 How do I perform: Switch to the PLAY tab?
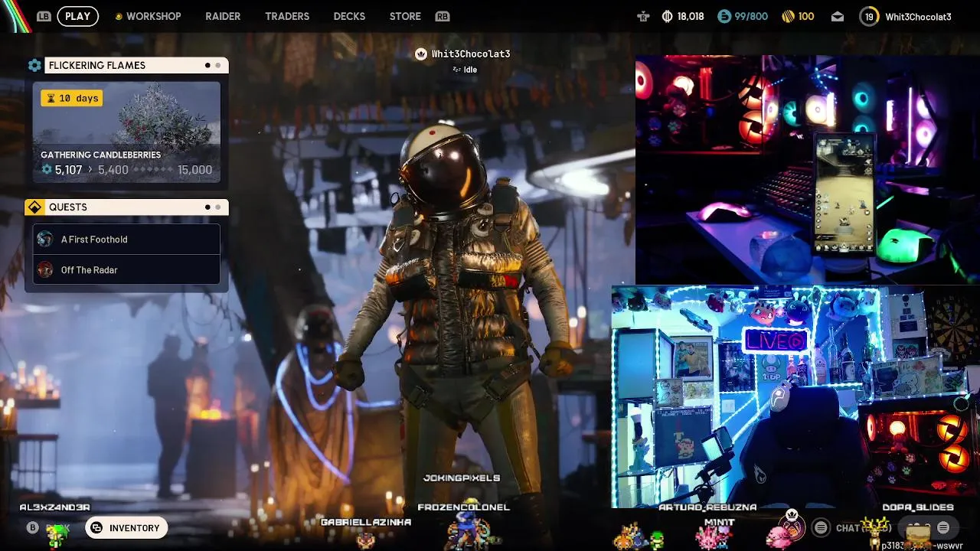click(77, 16)
